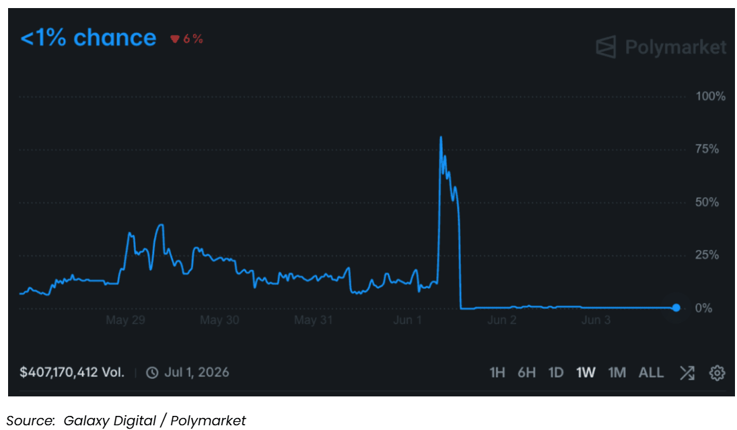Click the '75%' y-axis label

tap(707, 149)
